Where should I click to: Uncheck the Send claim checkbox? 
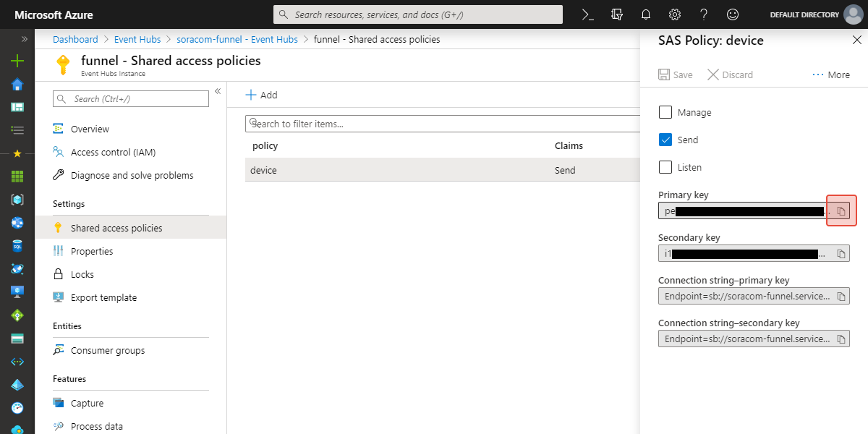665,140
